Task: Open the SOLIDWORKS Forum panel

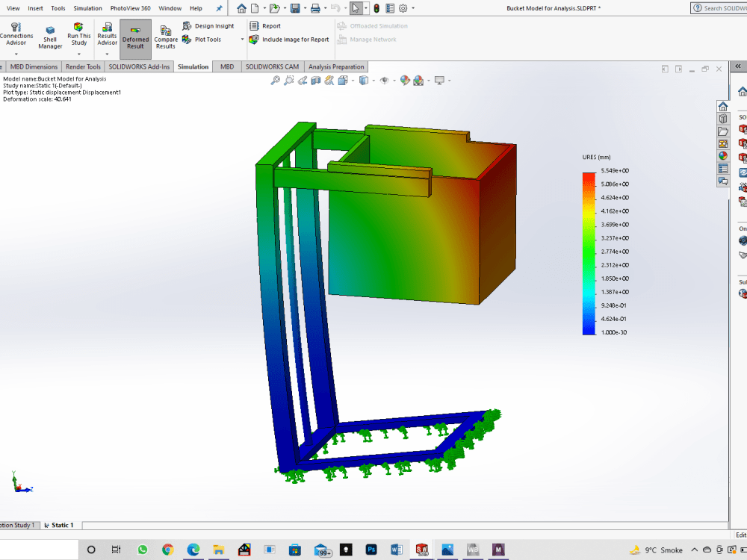Action: [x=722, y=181]
